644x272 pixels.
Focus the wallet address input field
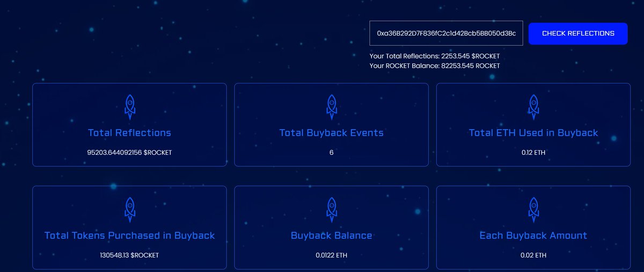click(446, 33)
